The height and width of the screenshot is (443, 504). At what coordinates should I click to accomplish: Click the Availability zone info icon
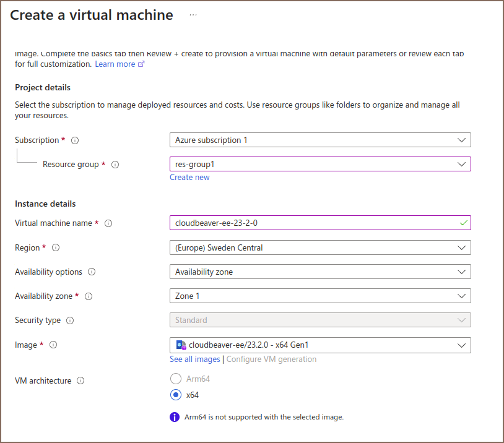click(x=89, y=296)
